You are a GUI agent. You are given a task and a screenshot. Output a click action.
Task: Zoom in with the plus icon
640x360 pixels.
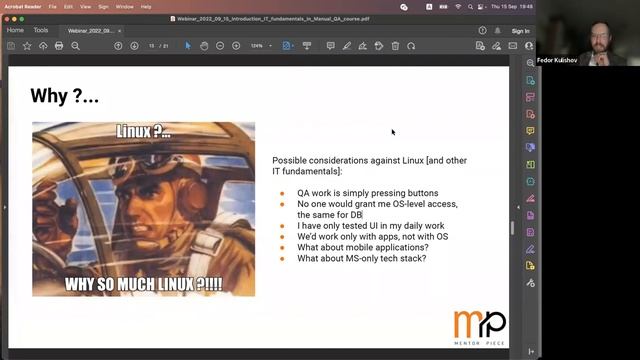pyautogui.click(x=236, y=46)
